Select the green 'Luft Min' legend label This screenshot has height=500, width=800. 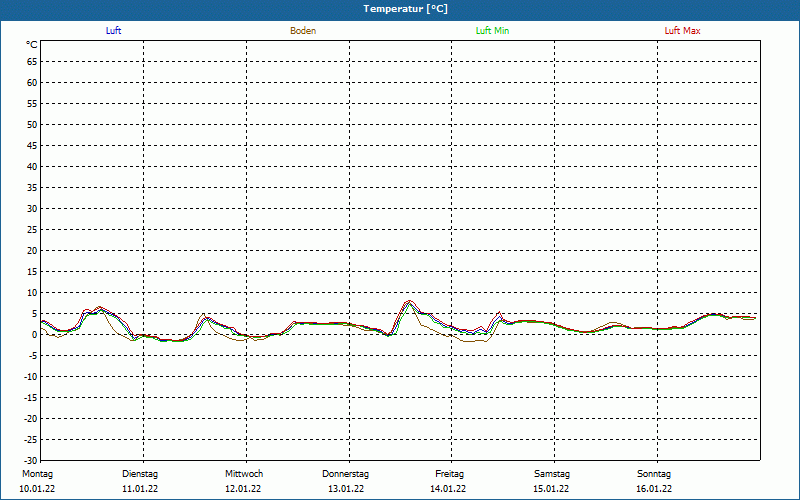click(x=492, y=31)
